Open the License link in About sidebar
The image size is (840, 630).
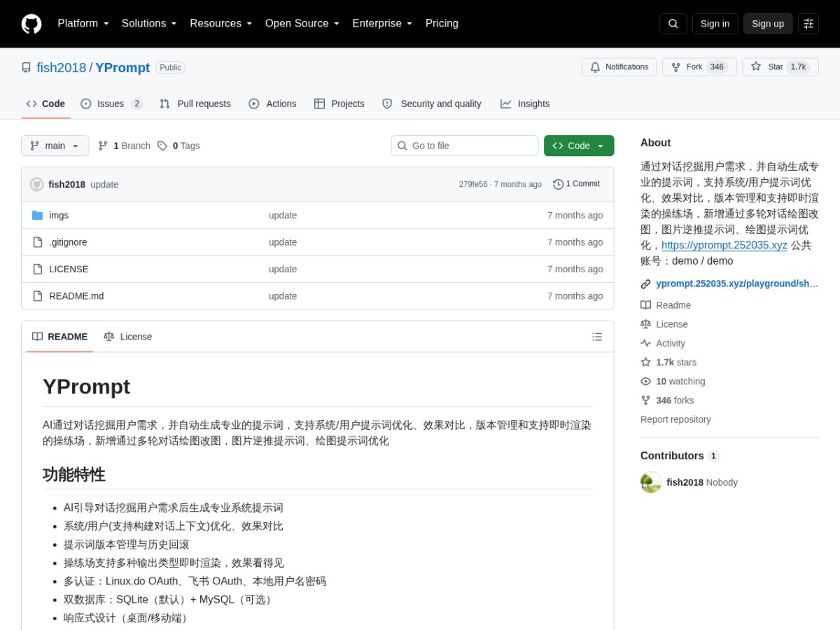(x=664, y=324)
